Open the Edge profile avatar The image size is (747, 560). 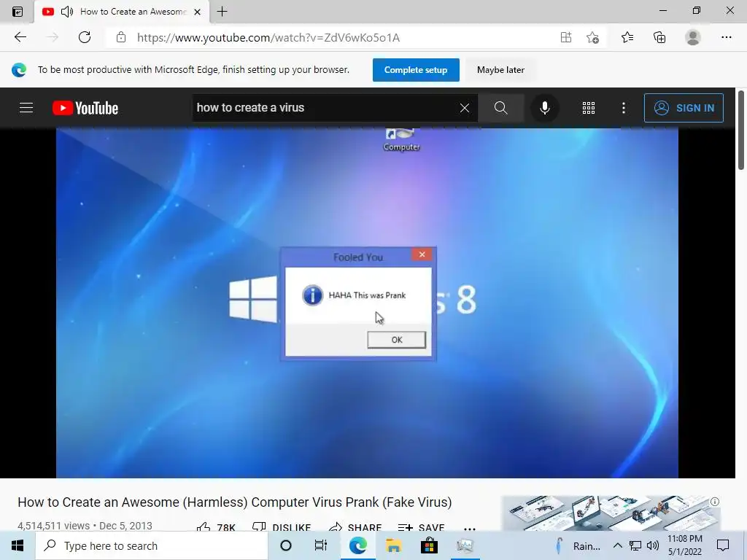click(693, 37)
